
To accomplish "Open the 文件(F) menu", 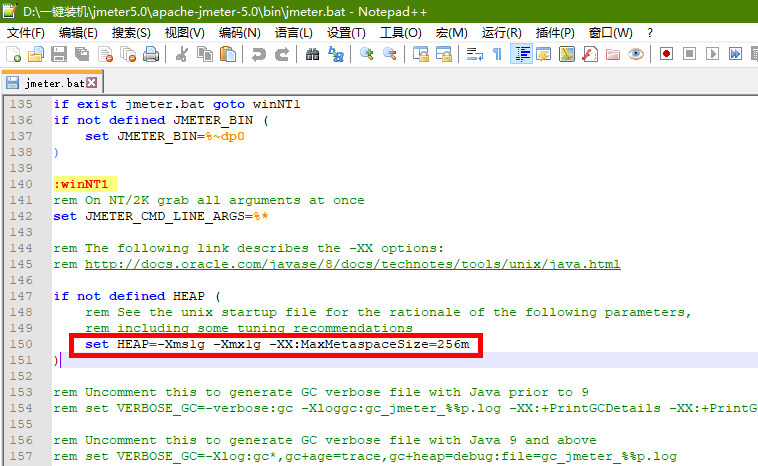I will [x=26, y=33].
